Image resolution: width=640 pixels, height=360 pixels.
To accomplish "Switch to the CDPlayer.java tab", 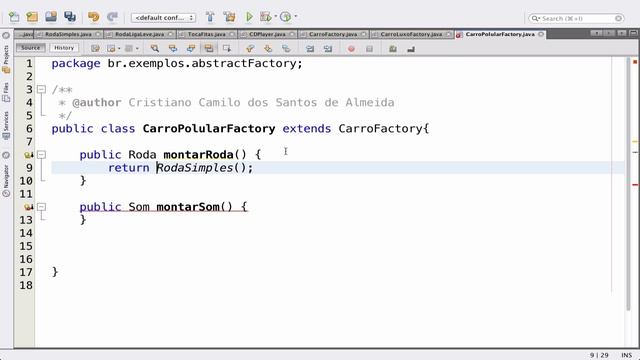I will [x=267, y=34].
